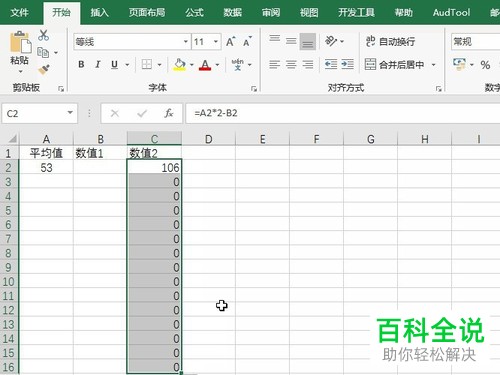Toggle underline formatting
Image resolution: width=500 pixels, height=375 pixels.
coord(114,64)
